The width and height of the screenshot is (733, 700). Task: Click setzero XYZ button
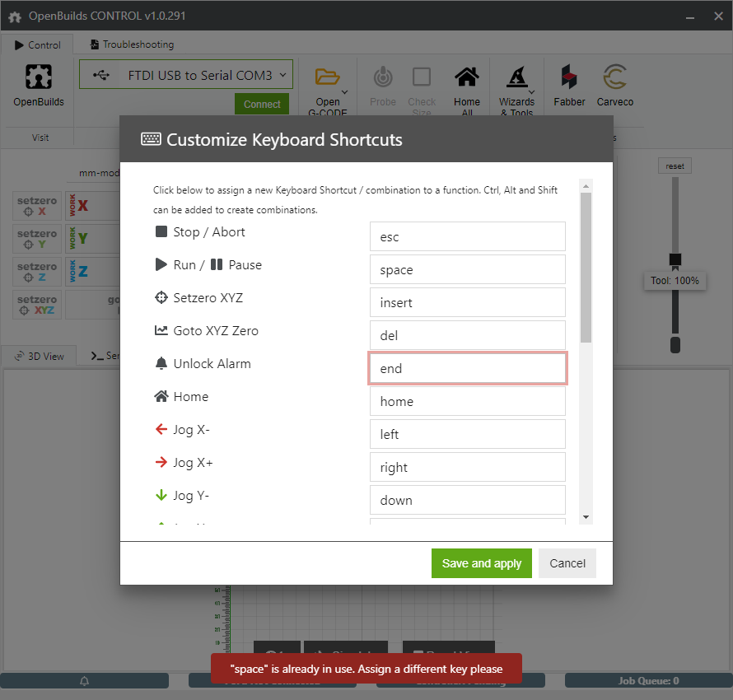point(37,304)
